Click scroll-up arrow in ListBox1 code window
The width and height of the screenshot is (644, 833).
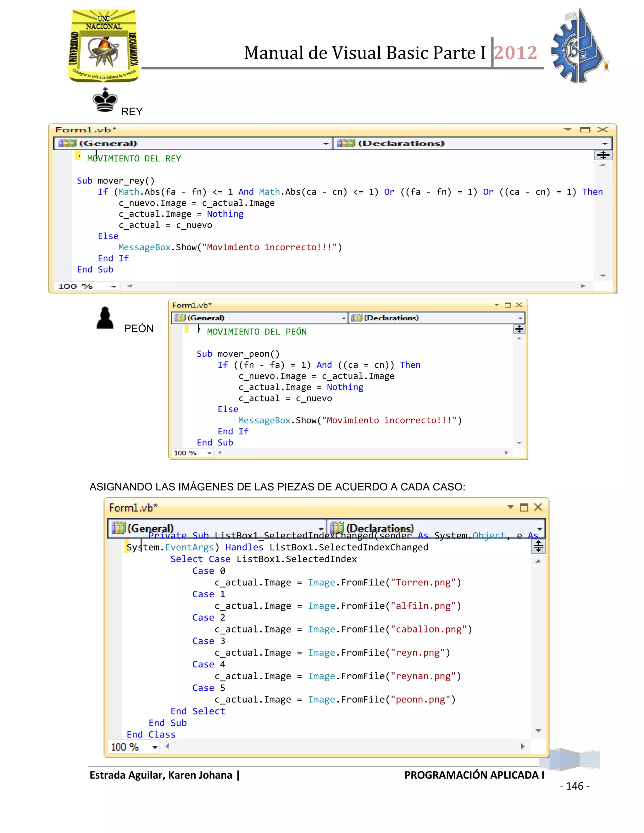pos(538,561)
